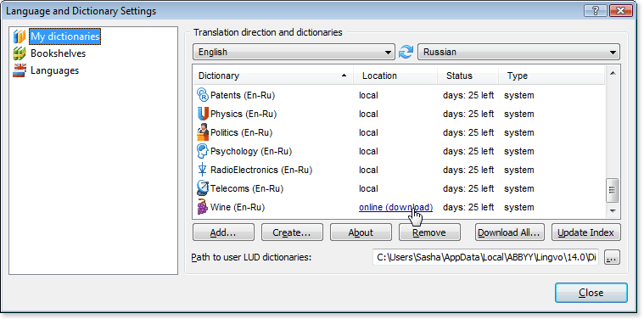Click the My dictionaries books icon
Screen dimensions: 644x319
point(20,36)
